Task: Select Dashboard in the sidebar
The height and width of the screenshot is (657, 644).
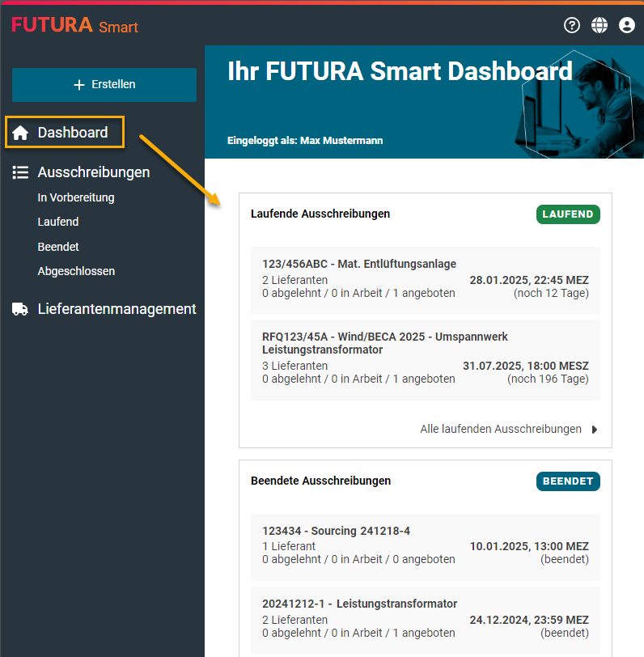Action: [72, 133]
